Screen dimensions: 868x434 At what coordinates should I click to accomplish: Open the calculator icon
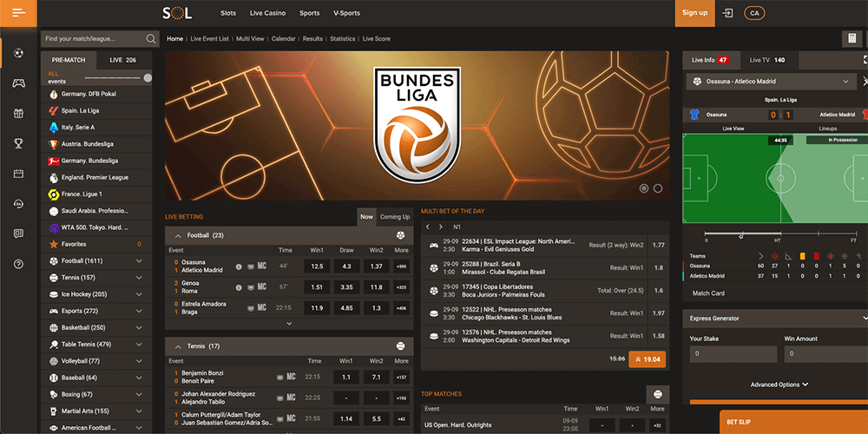[x=852, y=39]
